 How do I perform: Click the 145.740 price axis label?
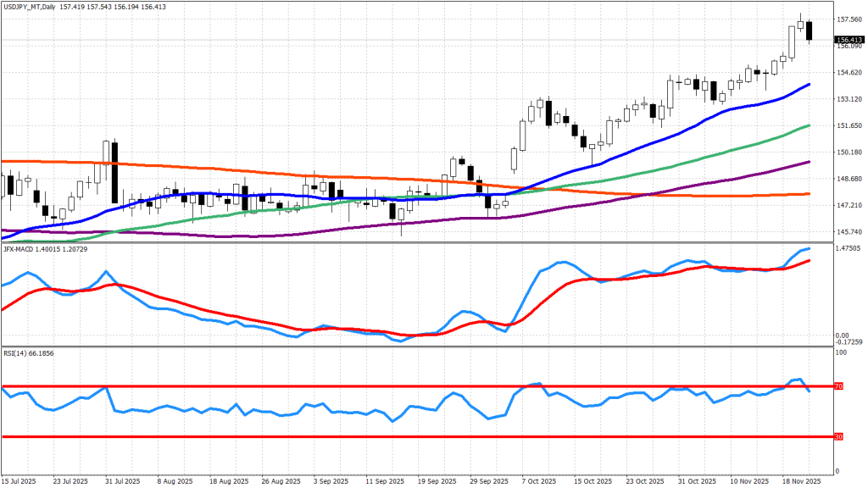[849, 232]
